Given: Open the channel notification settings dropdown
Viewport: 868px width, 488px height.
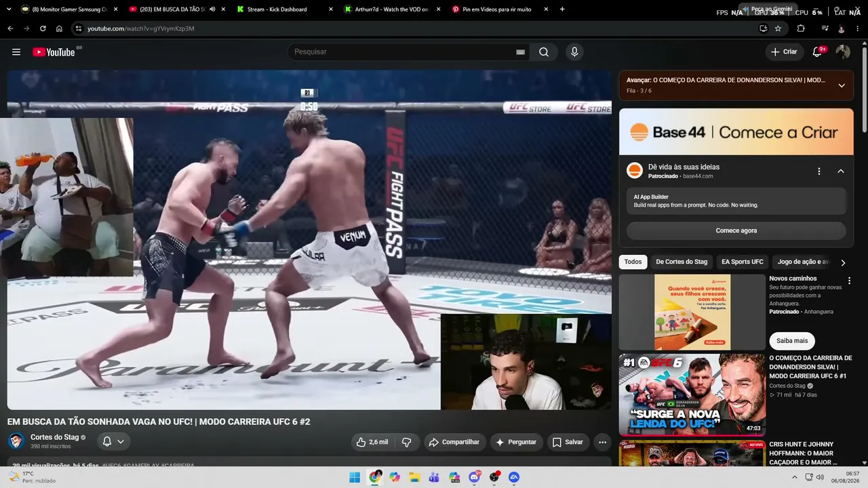Looking at the screenshot, I should point(113,441).
